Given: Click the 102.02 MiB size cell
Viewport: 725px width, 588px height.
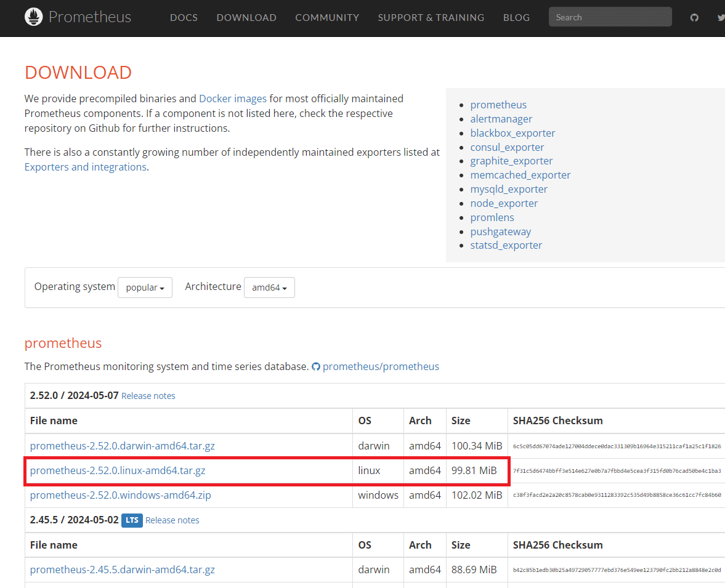Looking at the screenshot, I should (x=477, y=495).
